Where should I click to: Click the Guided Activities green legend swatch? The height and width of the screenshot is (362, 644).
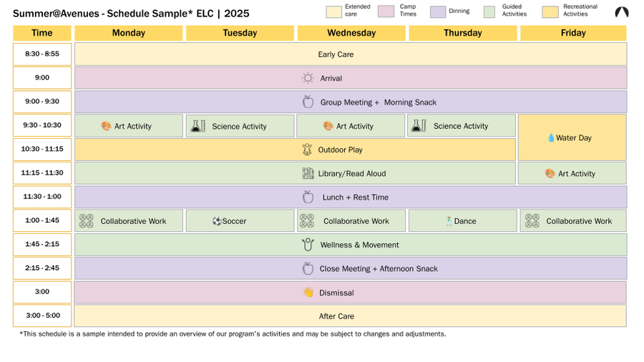coord(489,11)
